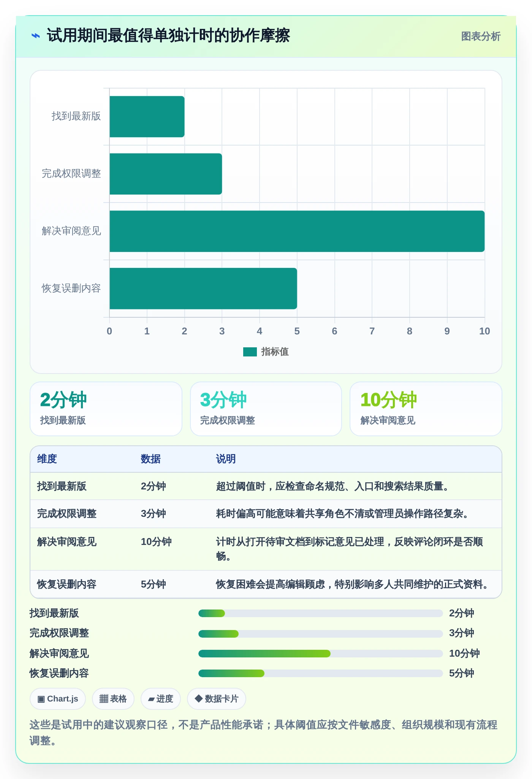This screenshot has width=532, height=779.
Task: Click the description starting 计时从打开待审文档
Action: pyautogui.click(x=350, y=549)
